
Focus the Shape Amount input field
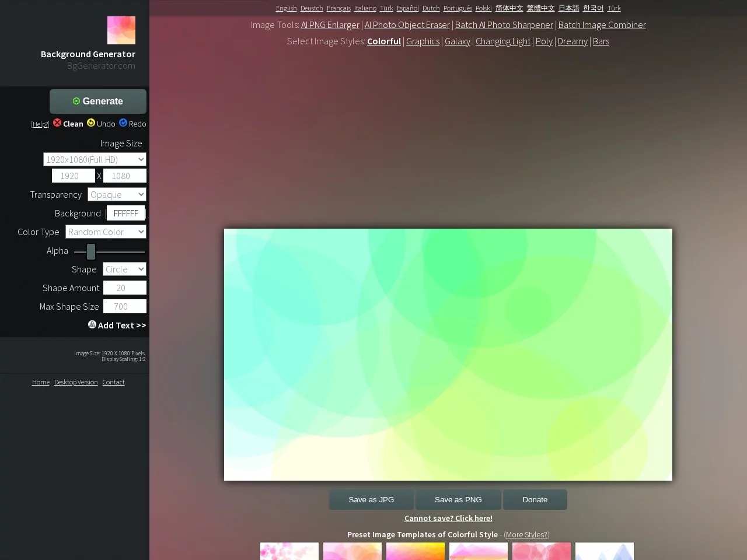point(124,288)
